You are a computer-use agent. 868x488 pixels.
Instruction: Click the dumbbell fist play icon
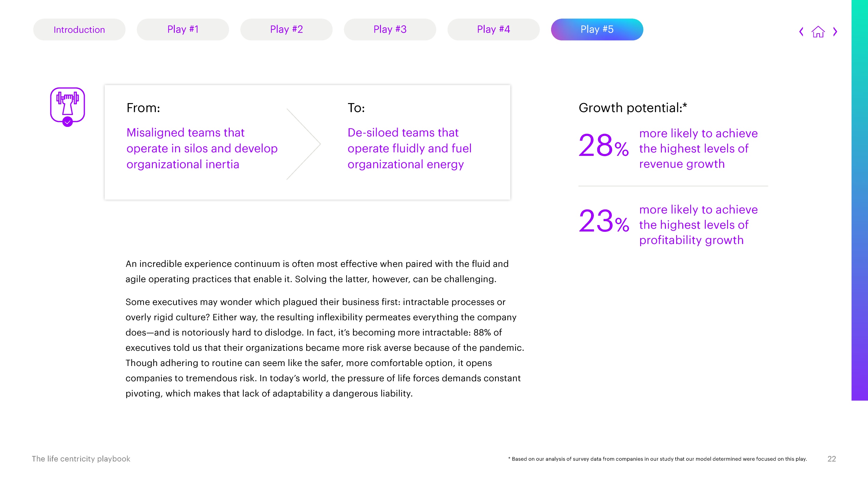(x=67, y=105)
